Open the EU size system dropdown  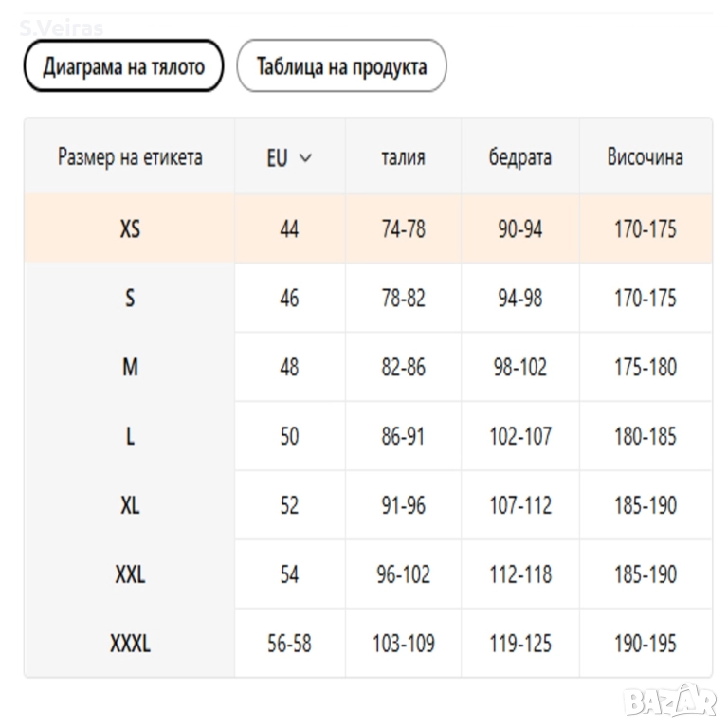pos(289,157)
